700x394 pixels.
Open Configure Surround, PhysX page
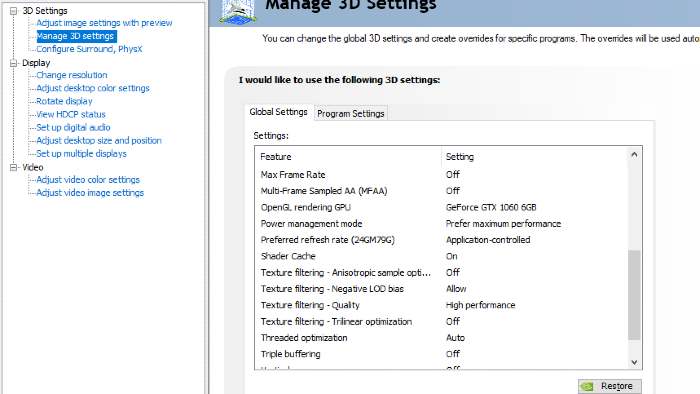(x=89, y=49)
